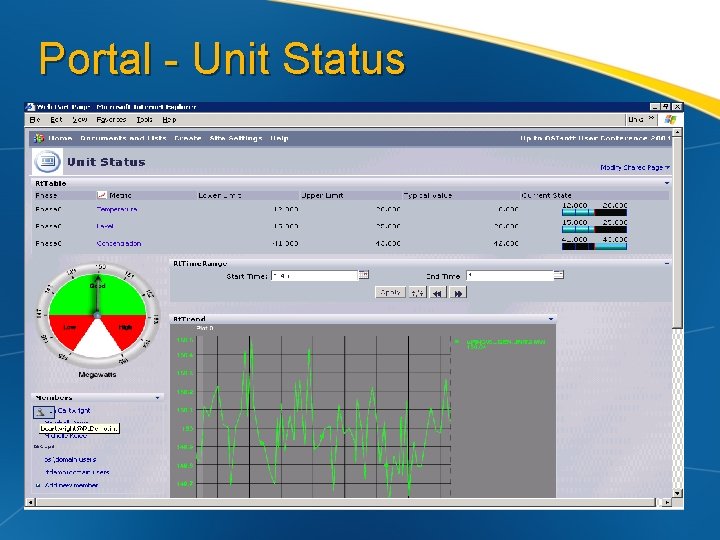Open the Temperature metric link

pyautogui.click(x=117, y=209)
